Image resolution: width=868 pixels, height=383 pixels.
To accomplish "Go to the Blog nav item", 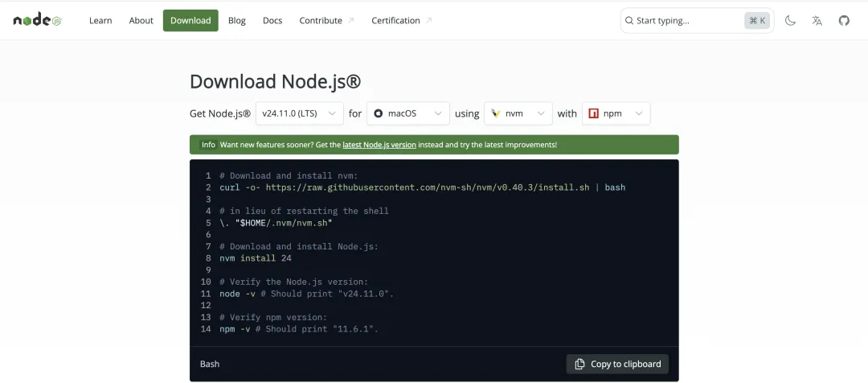I will tap(236, 20).
